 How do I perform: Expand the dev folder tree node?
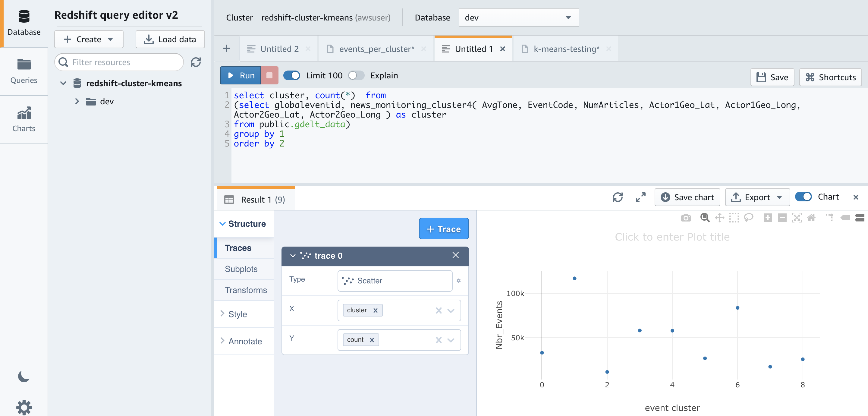click(77, 102)
